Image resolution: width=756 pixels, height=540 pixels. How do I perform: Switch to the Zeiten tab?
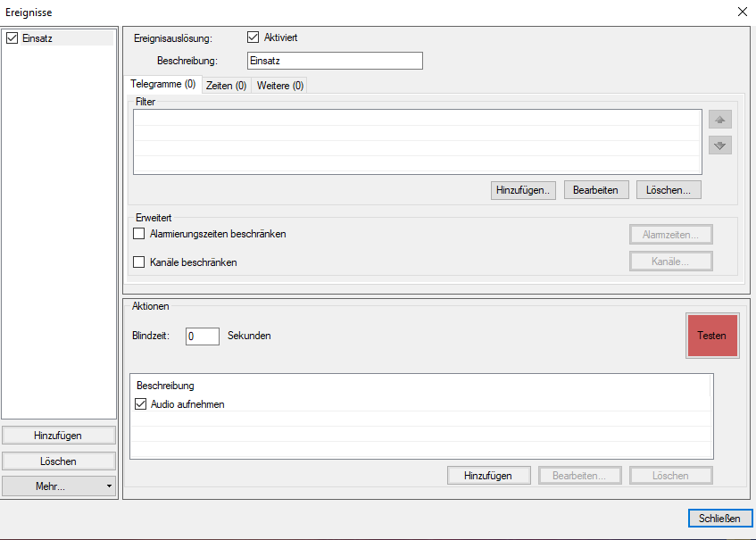(226, 84)
